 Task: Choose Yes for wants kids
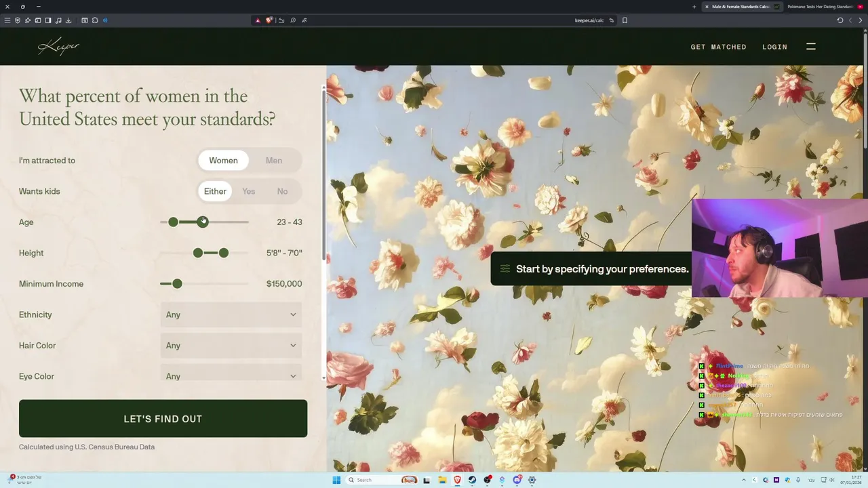(x=249, y=191)
